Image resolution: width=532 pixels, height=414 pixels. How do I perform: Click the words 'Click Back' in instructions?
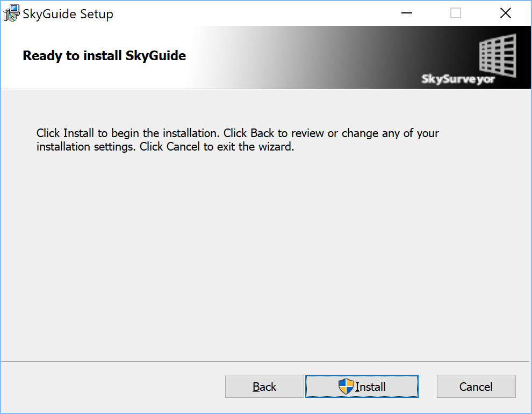coord(249,133)
